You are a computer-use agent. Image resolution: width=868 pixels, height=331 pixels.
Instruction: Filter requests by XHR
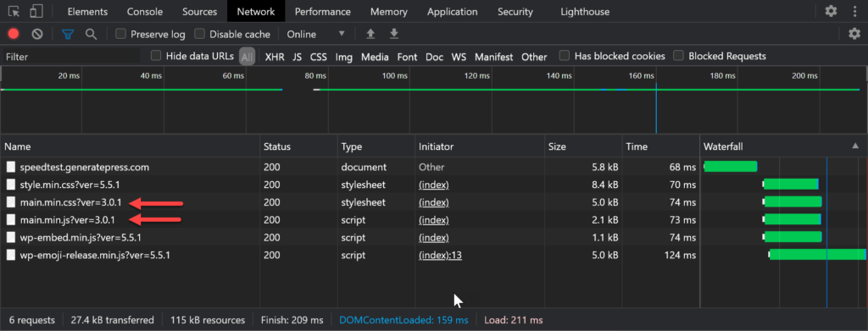pos(275,57)
